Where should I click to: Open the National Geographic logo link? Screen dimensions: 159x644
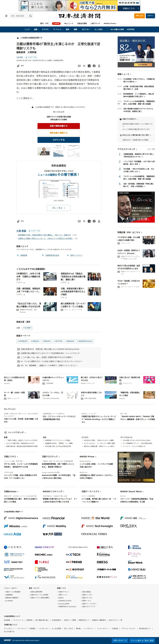[41, 569]
